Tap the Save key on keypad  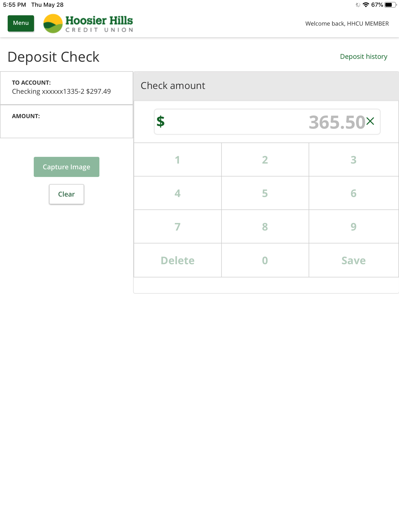tap(354, 260)
